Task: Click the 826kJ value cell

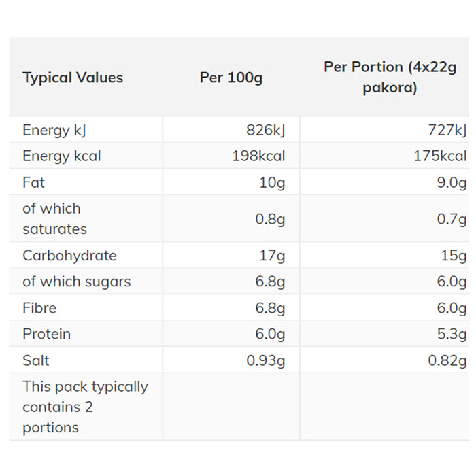Action: [x=266, y=130]
